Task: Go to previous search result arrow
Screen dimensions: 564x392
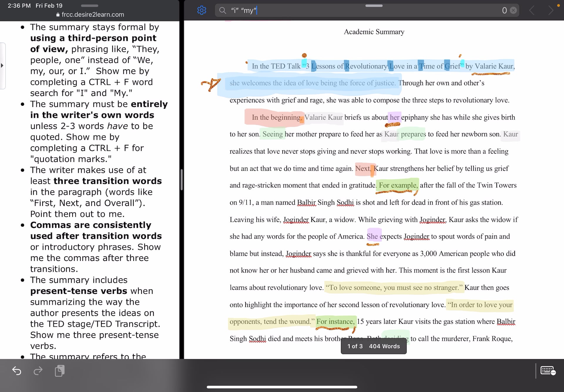Action: (x=532, y=11)
